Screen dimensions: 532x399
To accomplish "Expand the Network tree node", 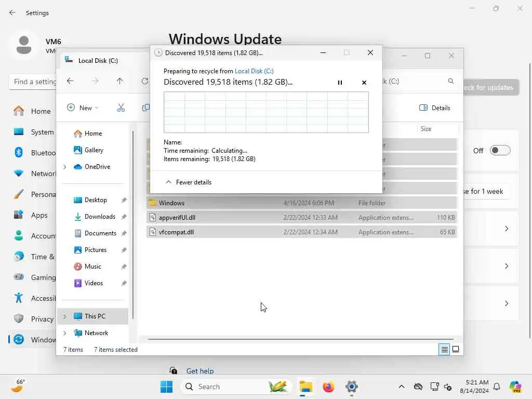I will click(x=65, y=333).
